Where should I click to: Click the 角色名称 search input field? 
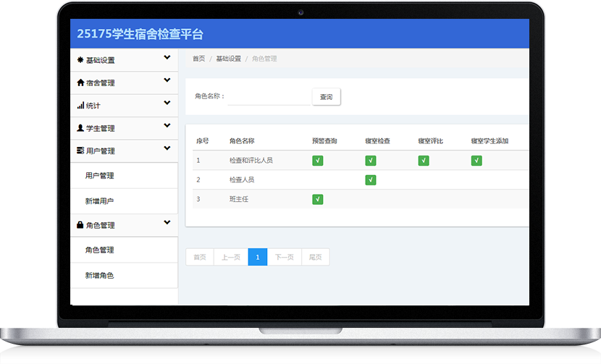268,97
